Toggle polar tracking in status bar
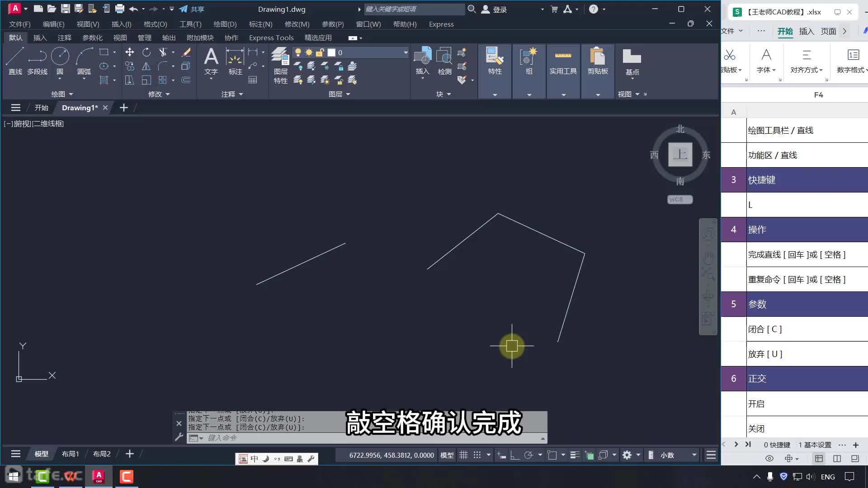 (x=528, y=455)
